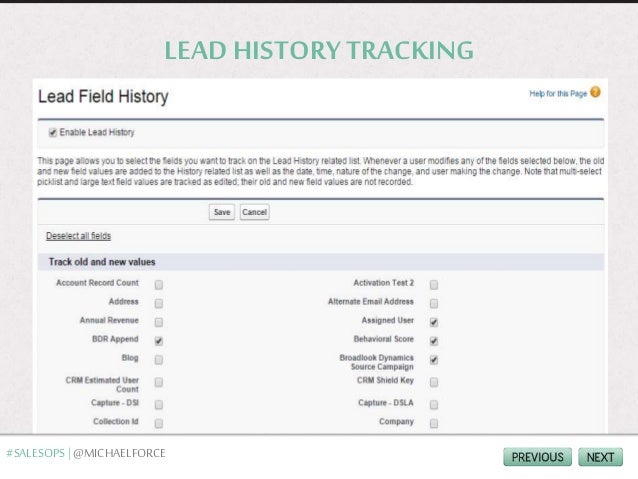Advance with the NEXT button
The image size is (638, 479).
point(601,457)
